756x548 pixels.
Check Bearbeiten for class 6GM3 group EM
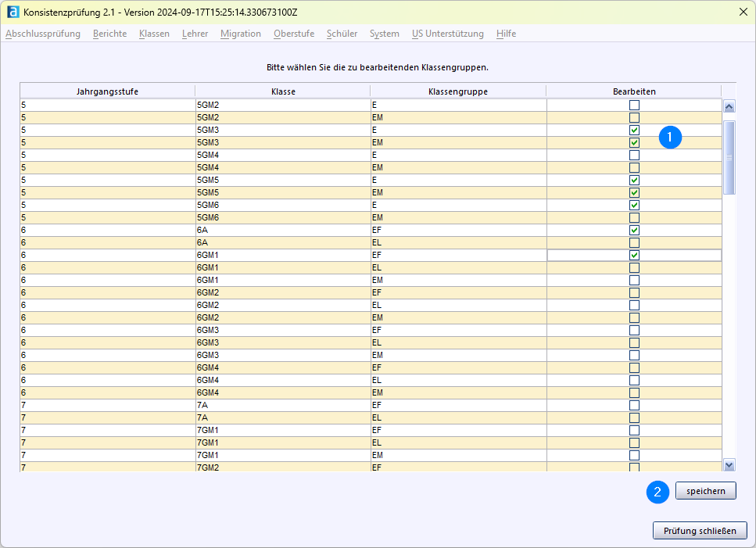click(x=635, y=356)
